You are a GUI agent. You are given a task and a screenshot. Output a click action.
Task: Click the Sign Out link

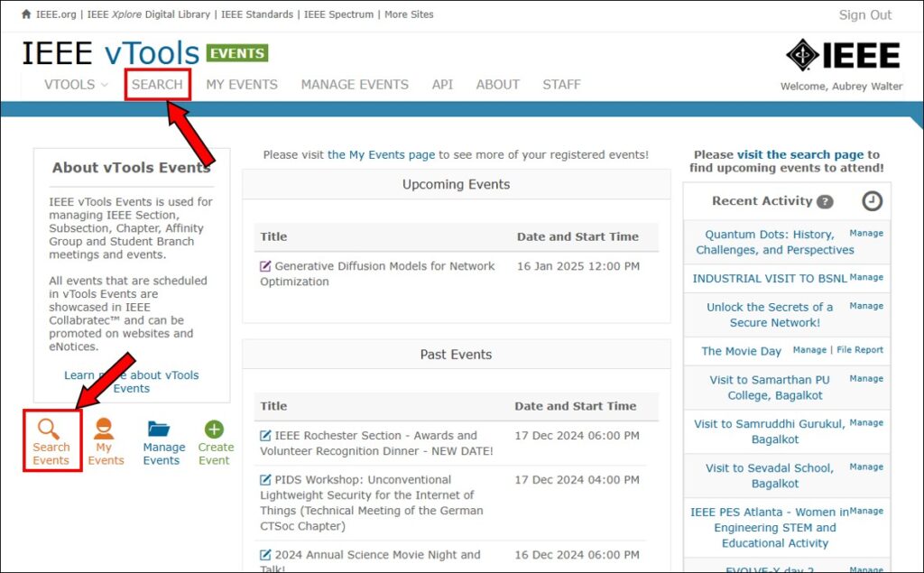click(865, 14)
